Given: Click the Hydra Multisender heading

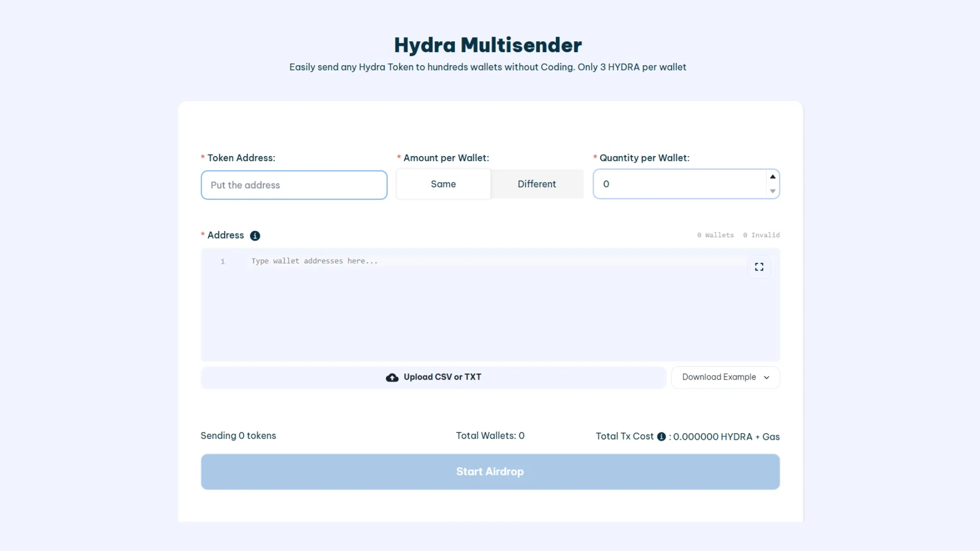Looking at the screenshot, I should click(488, 45).
